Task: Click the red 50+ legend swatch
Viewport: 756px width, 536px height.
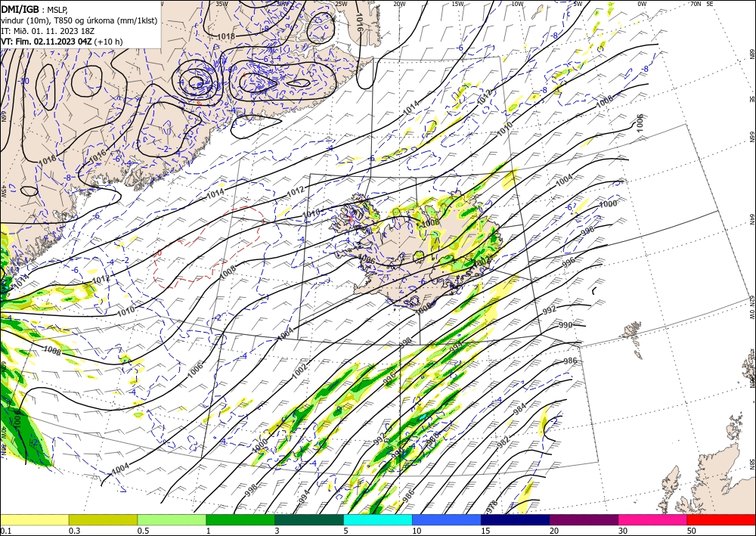Action: [x=721, y=519]
